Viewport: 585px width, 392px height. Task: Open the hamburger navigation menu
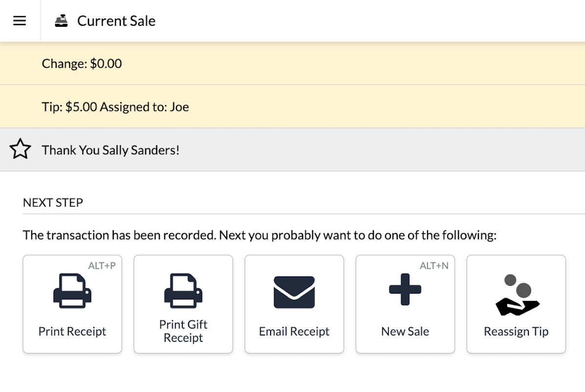(19, 21)
